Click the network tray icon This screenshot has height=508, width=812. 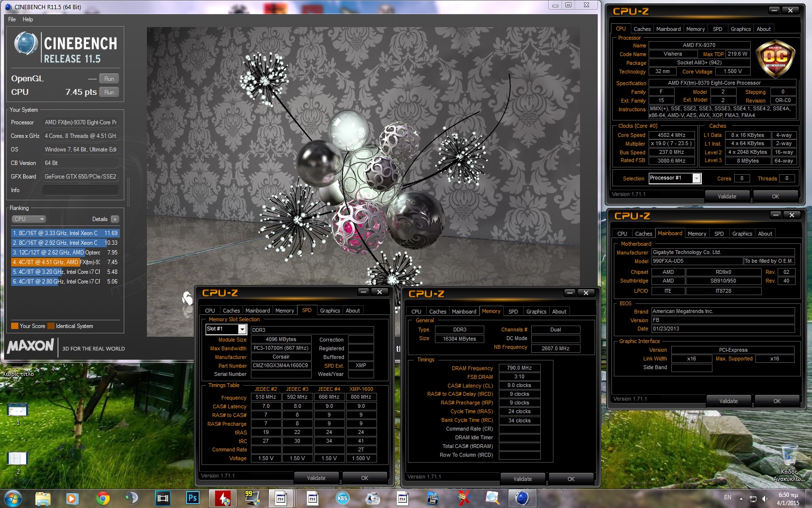pyautogui.click(x=753, y=498)
